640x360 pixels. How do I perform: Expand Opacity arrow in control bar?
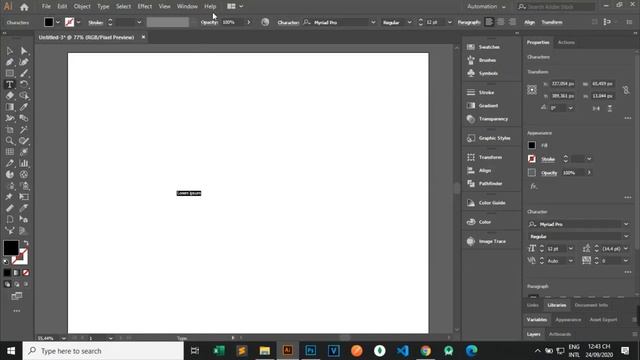coord(249,22)
